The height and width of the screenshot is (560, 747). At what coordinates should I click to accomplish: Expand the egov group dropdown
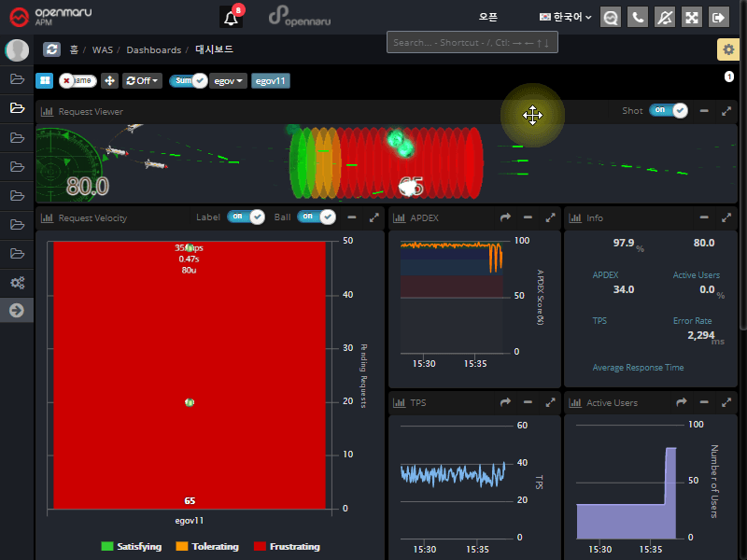(x=229, y=81)
